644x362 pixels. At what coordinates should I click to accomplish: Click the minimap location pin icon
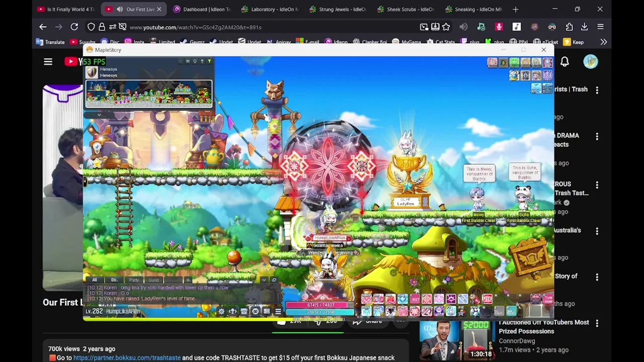195,61
